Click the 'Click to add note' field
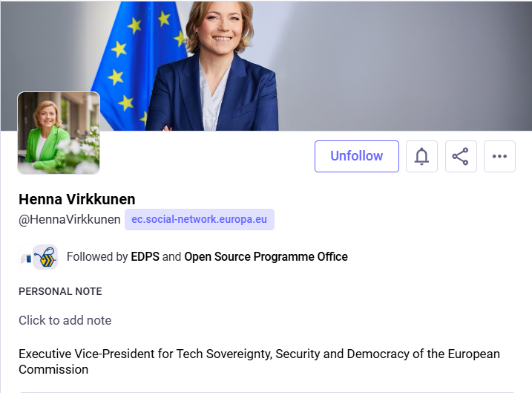The image size is (532, 393). 65,320
